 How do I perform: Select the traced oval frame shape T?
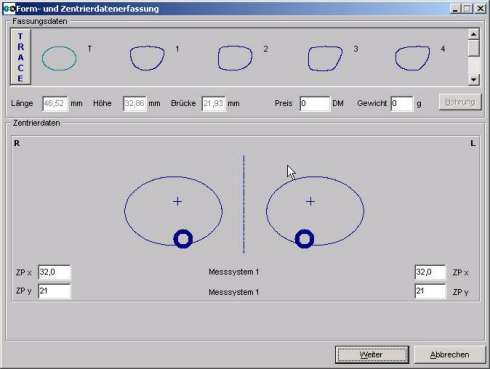pyautogui.click(x=59, y=58)
